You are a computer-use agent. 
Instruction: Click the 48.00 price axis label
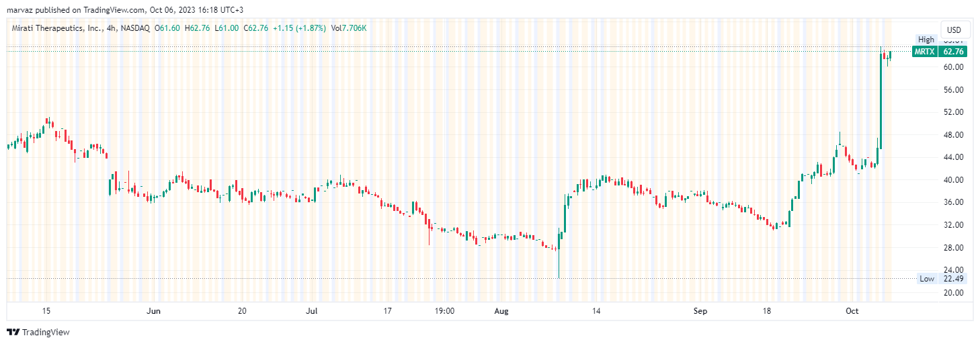954,135
